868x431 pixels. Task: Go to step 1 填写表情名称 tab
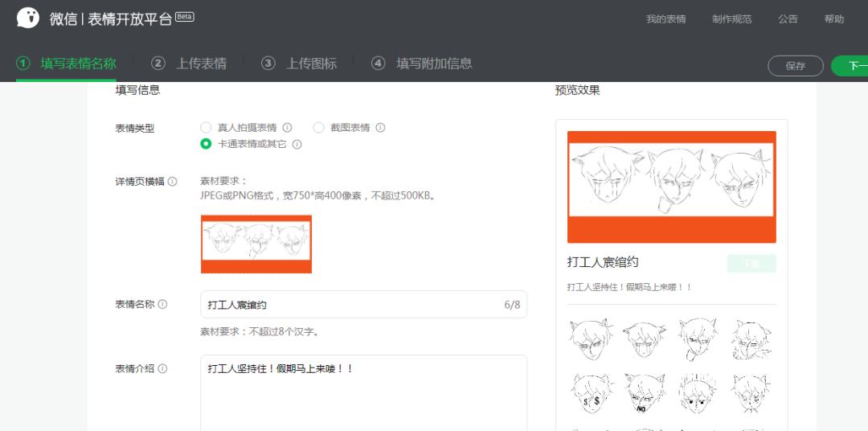[x=66, y=64]
